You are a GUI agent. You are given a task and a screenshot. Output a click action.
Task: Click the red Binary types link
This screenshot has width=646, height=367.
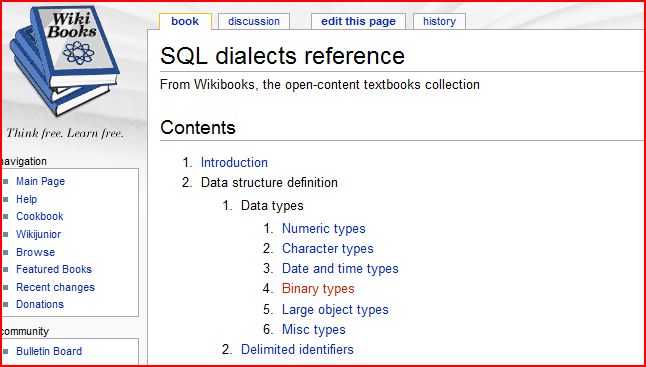318,289
